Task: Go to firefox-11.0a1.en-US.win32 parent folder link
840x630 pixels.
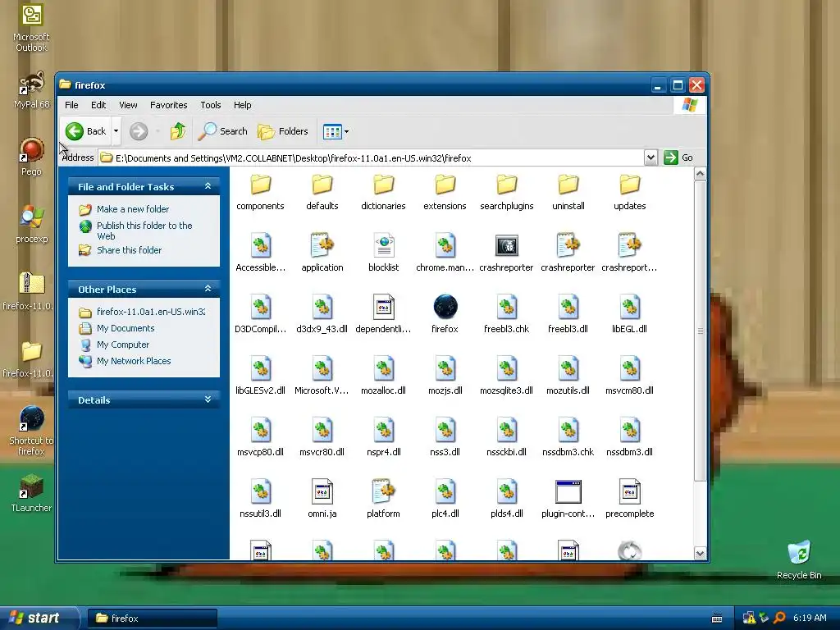Action: coord(151,311)
